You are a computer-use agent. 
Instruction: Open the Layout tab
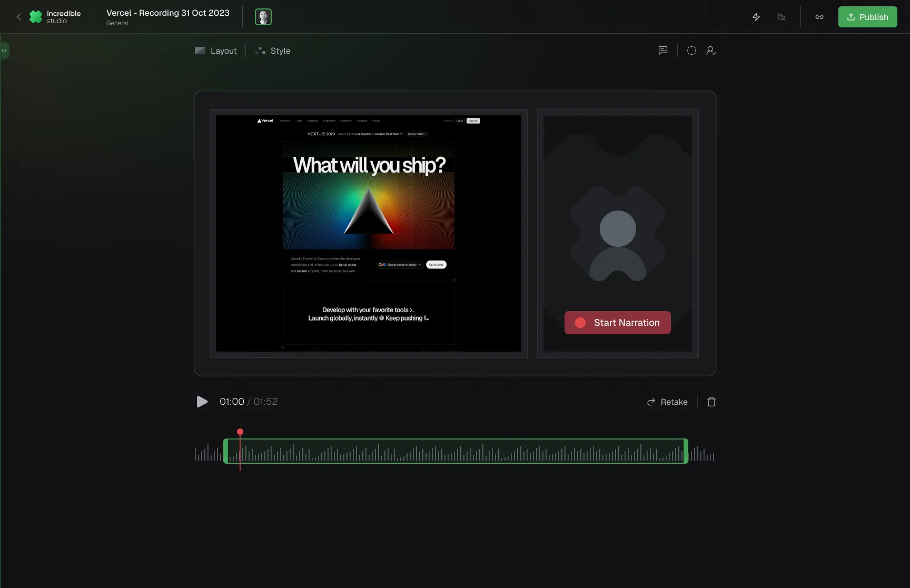coord(216,51)
